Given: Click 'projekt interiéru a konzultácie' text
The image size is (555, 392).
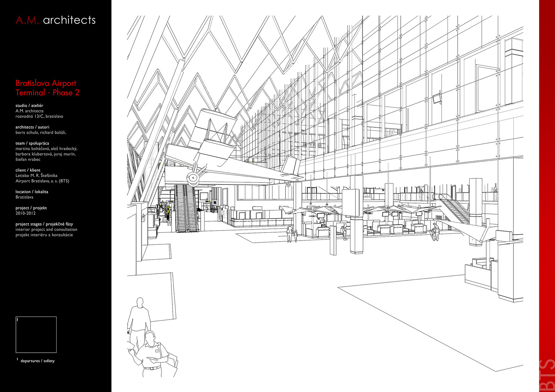Looking at the screenshot, I should 44,235.
